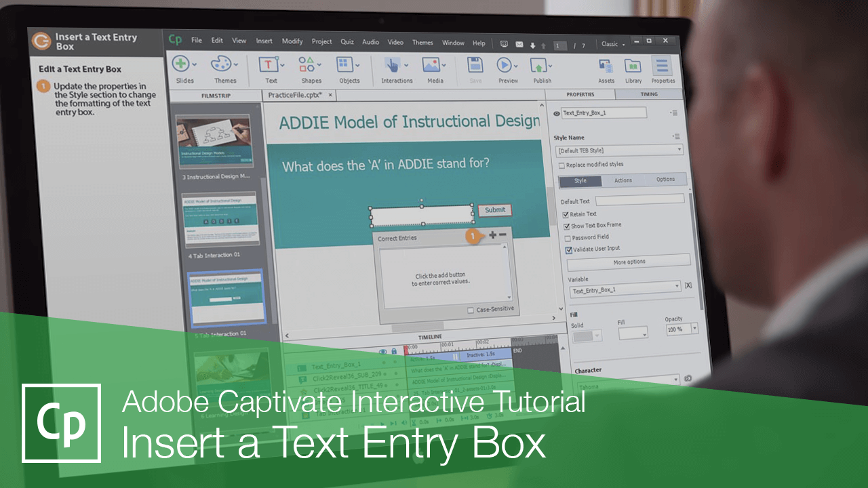Screen dimensions: 868x488
Task: Switch to the Timing tab
Action: pyautogui.click(x=649, y=94)
